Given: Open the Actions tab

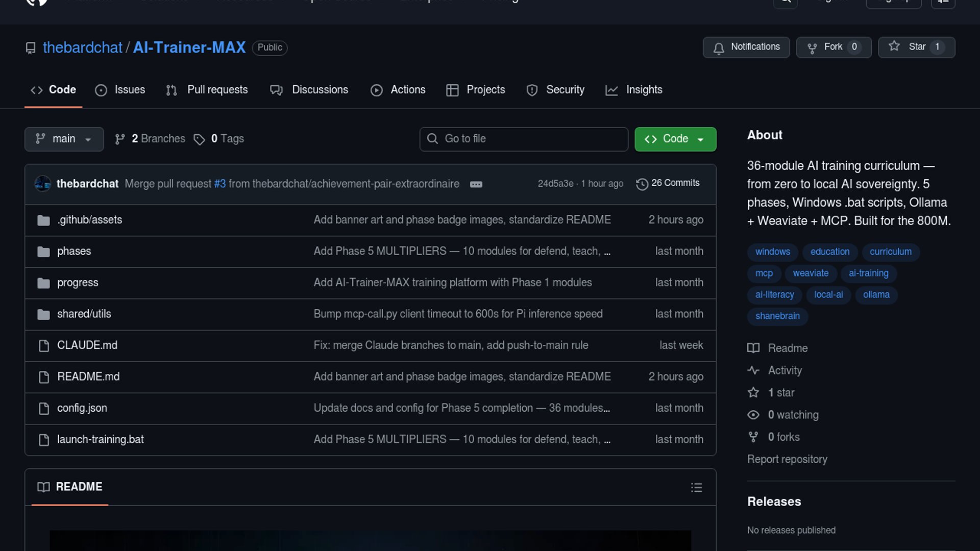Looking at the screenshot, I should [x=398, y=90].
